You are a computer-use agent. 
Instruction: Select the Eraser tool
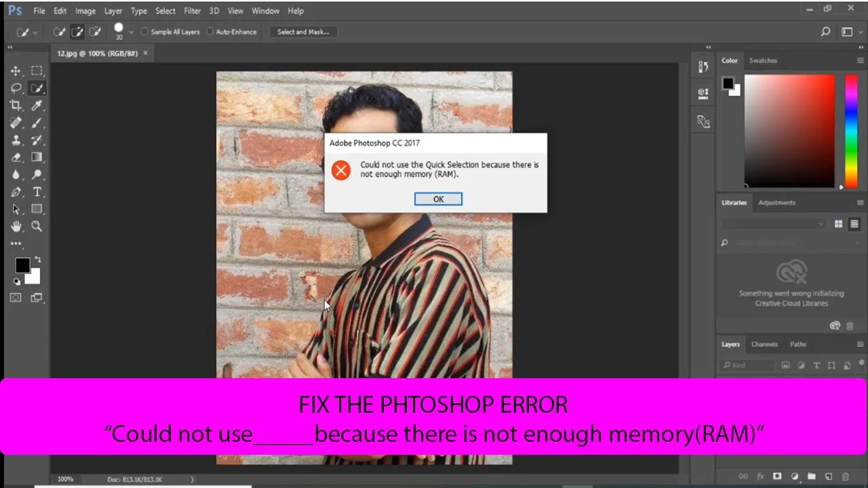pyautogui.click(x=16, y=157)
